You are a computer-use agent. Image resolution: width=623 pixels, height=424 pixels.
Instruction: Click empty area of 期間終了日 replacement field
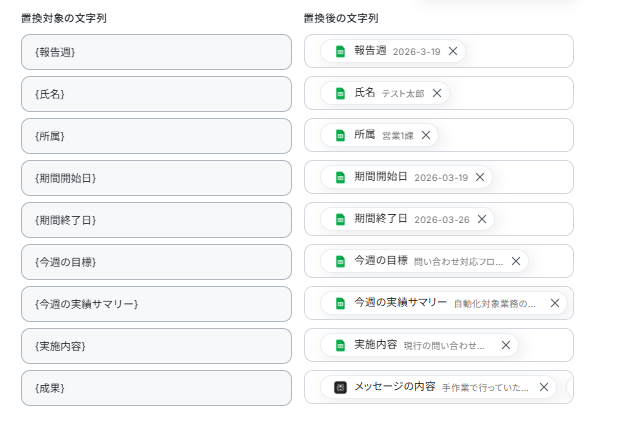(x=532, y=219)
